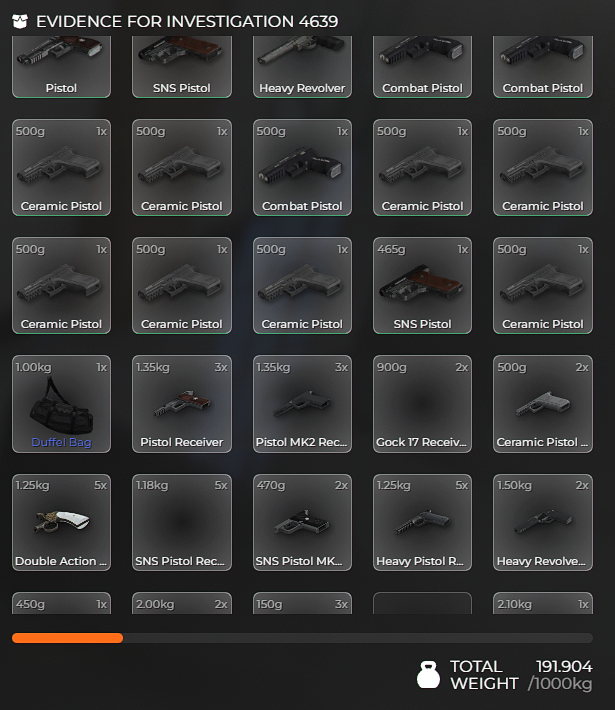Click the '/1000kg' capacity text
The height and width of the screenshot is (710, 615).
[560, 683]
